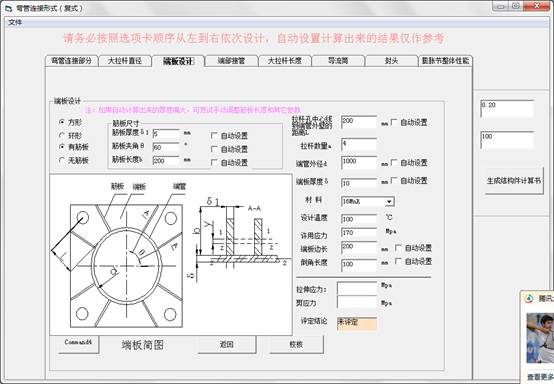
Task: Click the photo thumbnail in Tencent popup
Action: coord(540,338)
